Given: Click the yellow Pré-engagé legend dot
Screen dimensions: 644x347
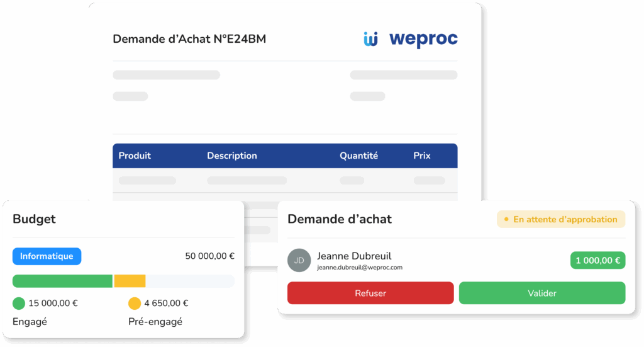Looking at the screenshot, I should pyautogui.click(x=135, y=304).
